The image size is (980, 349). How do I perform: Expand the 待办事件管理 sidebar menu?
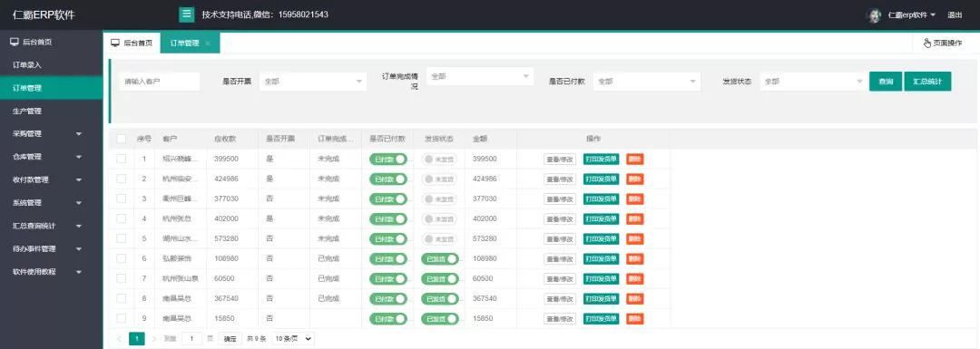click(51, 248)
